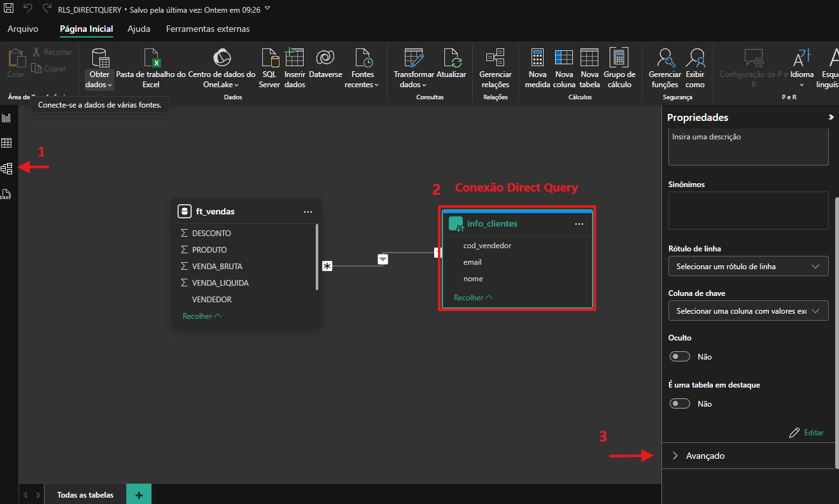Switch to model view in left sidebar
Viewport: 839px width, 504px height.
[7, 169]
